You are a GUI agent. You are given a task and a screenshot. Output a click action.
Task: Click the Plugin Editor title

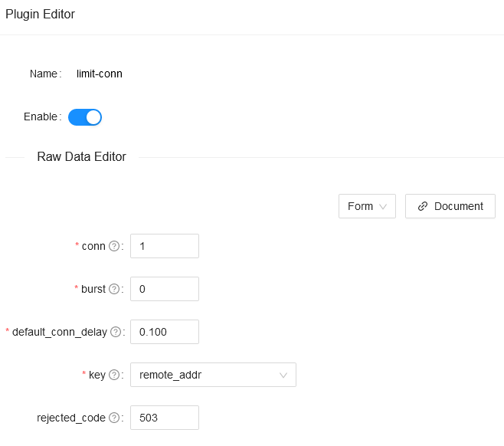(x=40, y=14)
